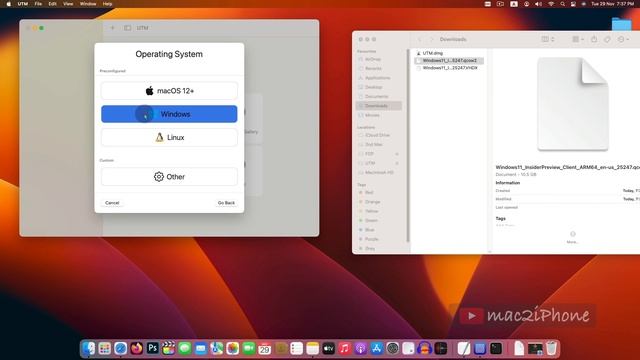Open Desktop in Finder sidebar

point(373,87)
